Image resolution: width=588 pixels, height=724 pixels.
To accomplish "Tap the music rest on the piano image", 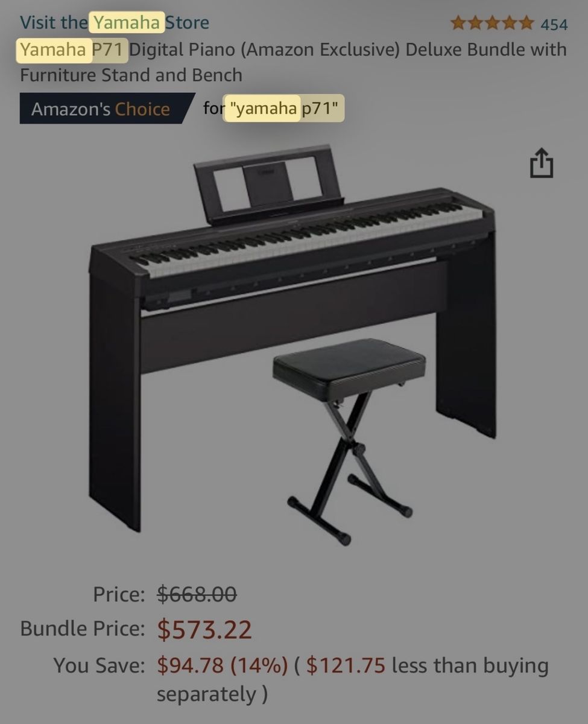I will coord(268,184).
